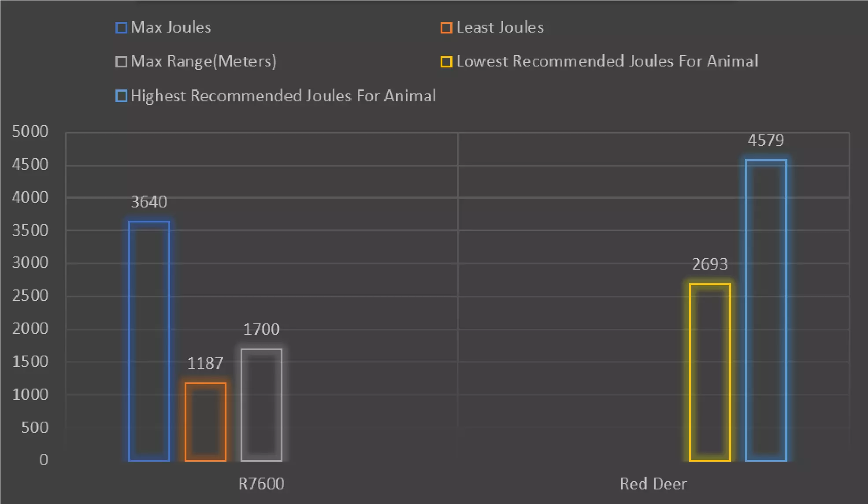Click the Red Deer category axis label

[x=653, y=484]
